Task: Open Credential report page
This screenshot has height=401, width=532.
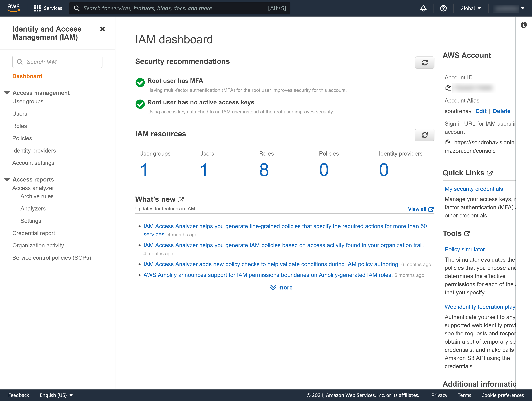Action: point(34,233)
